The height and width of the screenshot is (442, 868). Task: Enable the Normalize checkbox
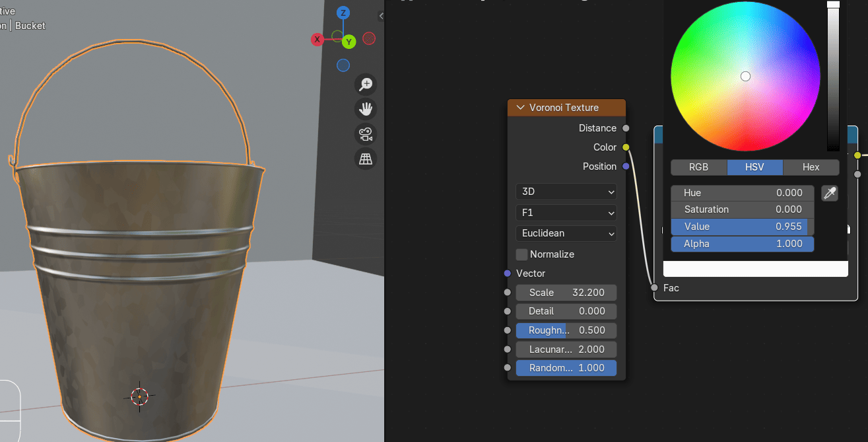[x=521, y=254]
